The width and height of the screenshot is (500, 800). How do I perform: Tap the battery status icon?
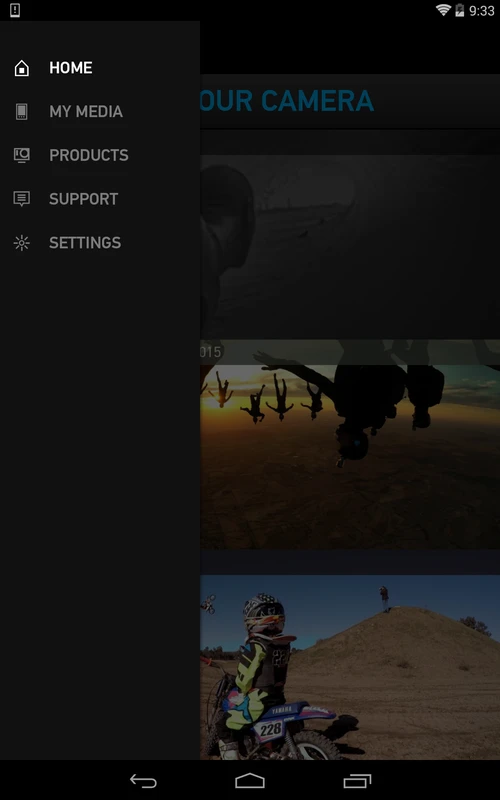tap(460, 10)
